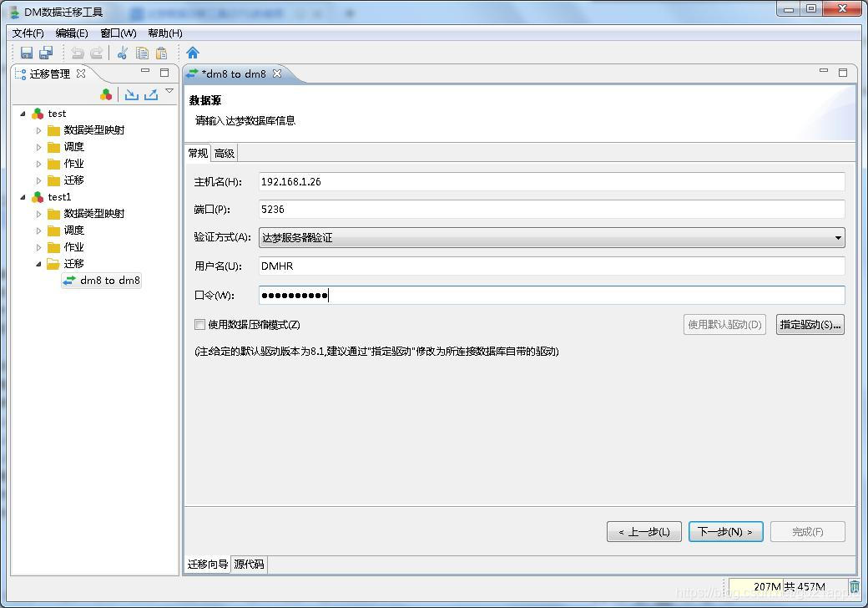This screenshot has width=868, height=608.
Task: Open the 帮助(H) menu
Action: (x=165, y=33)
